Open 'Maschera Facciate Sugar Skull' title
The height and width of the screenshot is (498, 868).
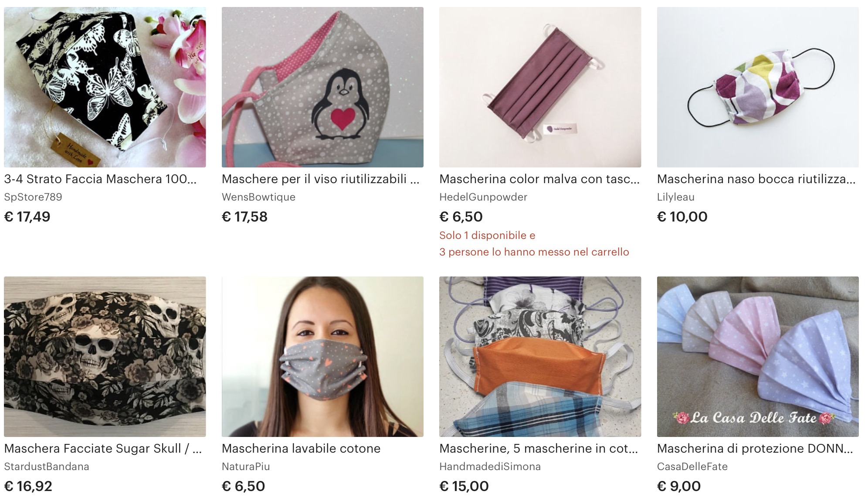click(103, 448)
